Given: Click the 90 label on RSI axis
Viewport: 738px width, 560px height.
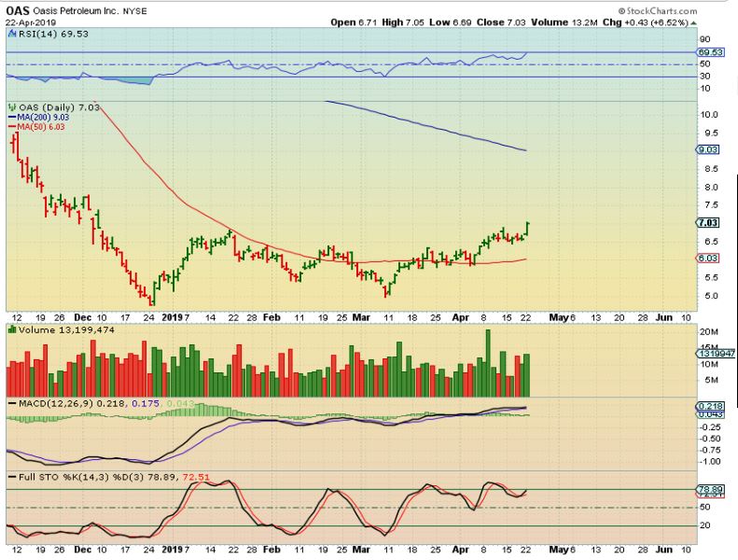Looking at the screenshot, I should coord(704,39).
